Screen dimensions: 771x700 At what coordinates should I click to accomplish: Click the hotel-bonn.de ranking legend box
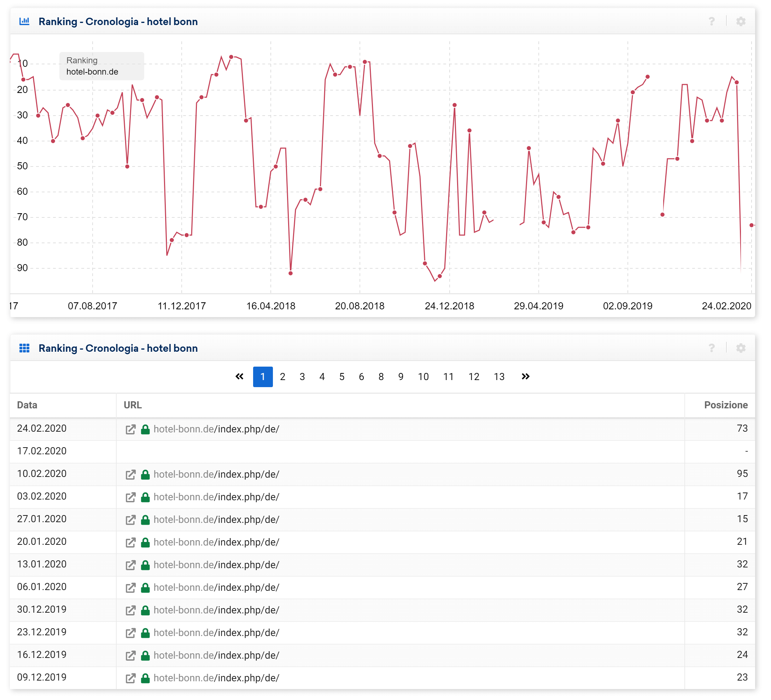click(x=102, y=66)
